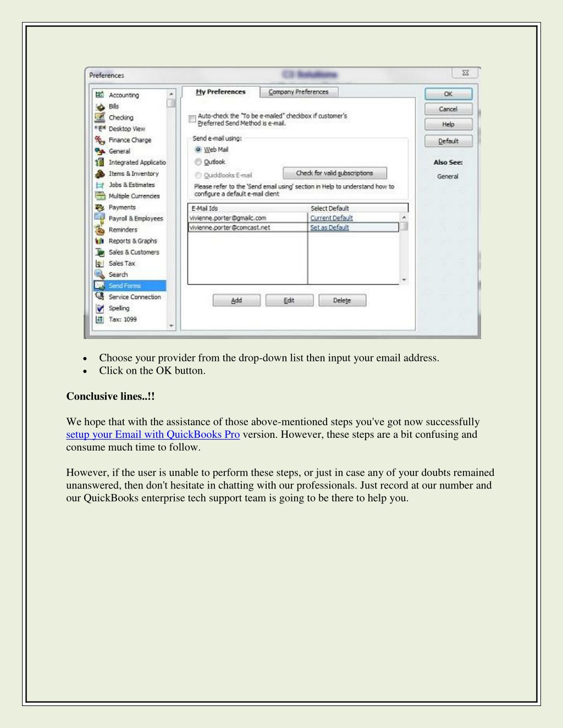Click Check for valid subscriptions button
Screen dimensions: 563x728
[335, 173]
